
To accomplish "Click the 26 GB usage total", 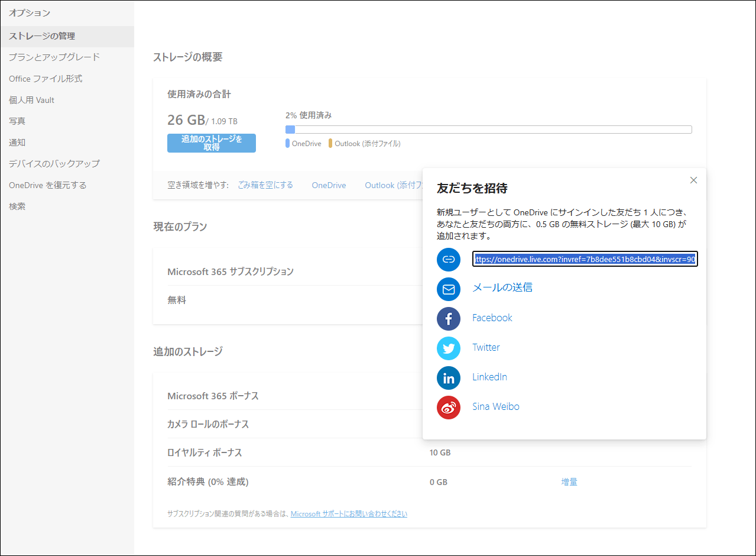I will tap(186, 120).
